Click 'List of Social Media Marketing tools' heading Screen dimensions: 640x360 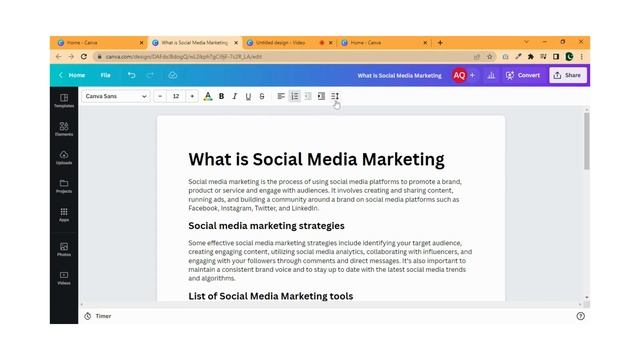271,296
